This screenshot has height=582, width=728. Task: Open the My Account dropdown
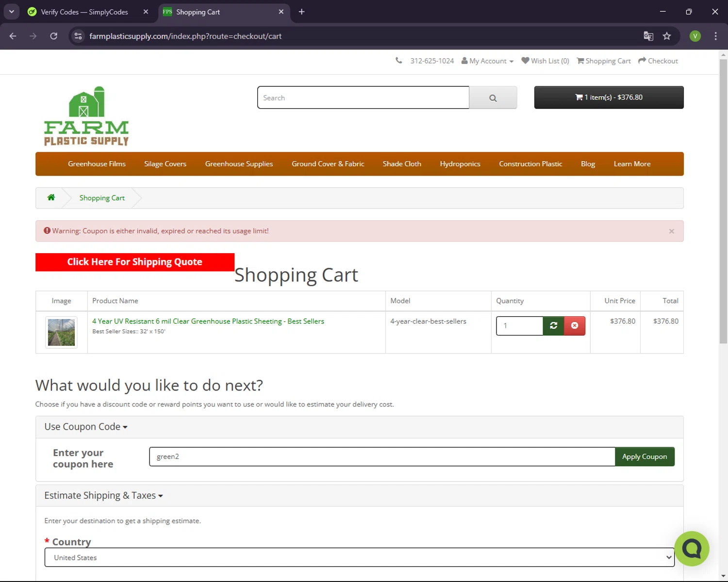(x=487, y=61)
